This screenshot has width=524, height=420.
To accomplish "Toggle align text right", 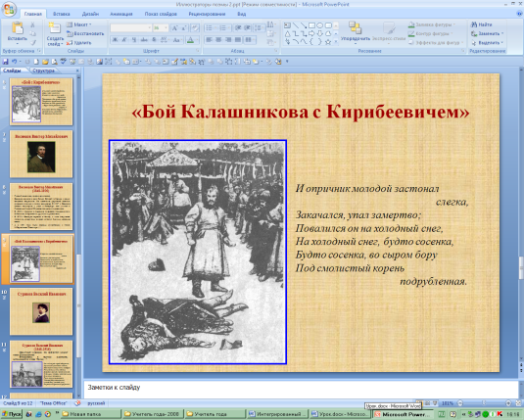I will click(228, 40).
